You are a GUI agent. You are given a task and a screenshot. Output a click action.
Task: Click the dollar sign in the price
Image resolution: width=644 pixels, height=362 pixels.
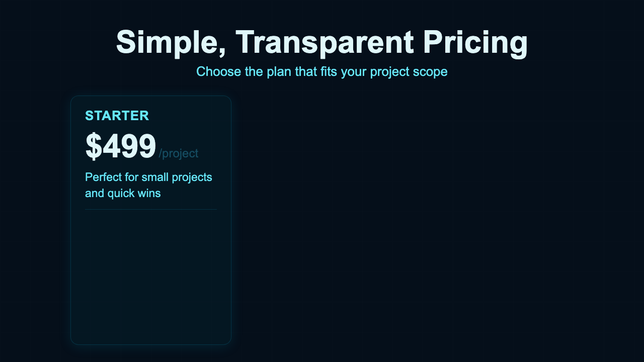(x=93, y=146)
